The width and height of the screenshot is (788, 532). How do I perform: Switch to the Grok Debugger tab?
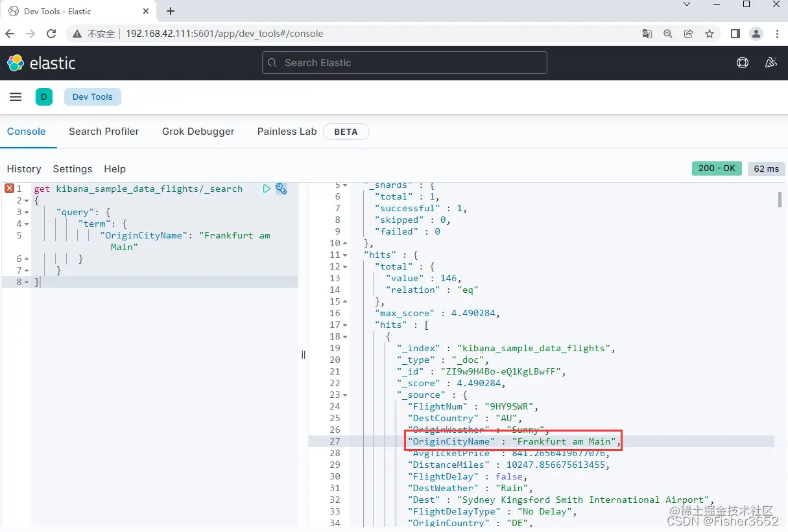pyautogui.click(x=198, y=132)
